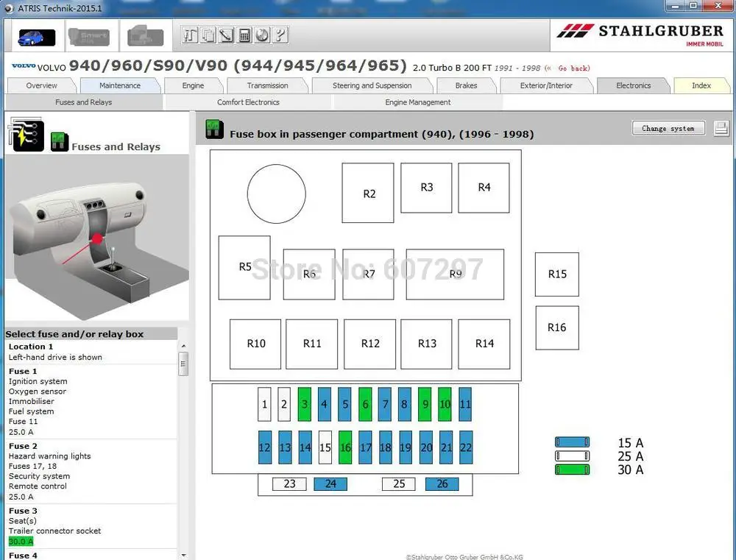736x560 pixels.
Task: Click the Stahlgruber logo
Action: point(640,35)
